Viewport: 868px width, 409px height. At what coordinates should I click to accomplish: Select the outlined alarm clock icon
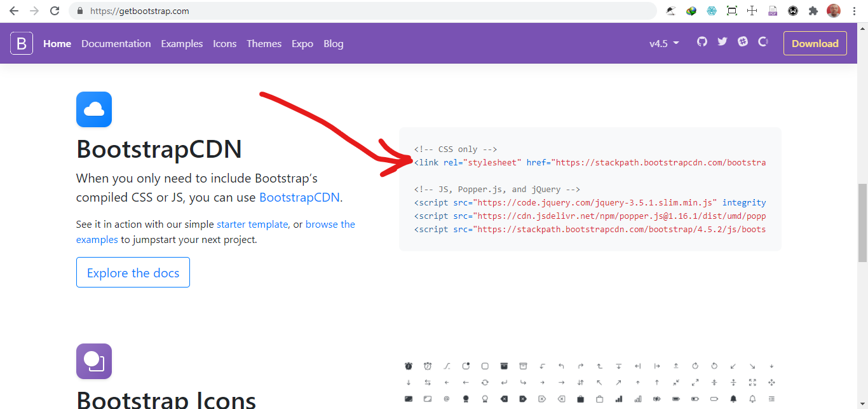pyautogui.click(x=428, y=366)
